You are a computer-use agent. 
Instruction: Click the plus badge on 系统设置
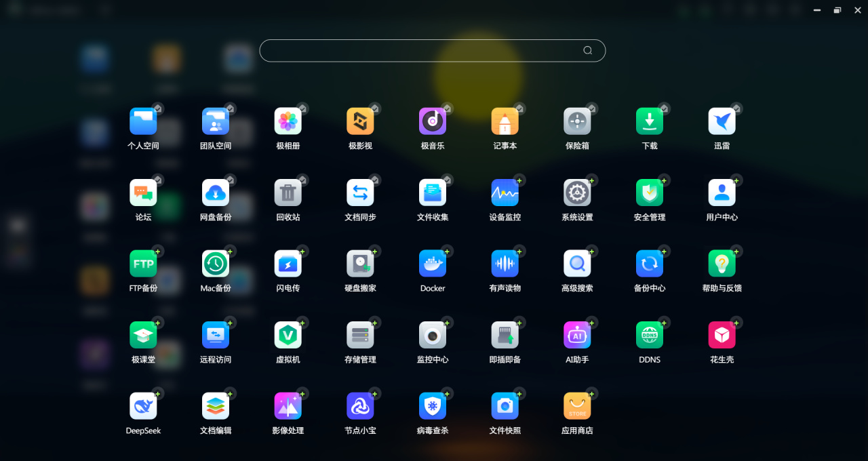point(592,180)
